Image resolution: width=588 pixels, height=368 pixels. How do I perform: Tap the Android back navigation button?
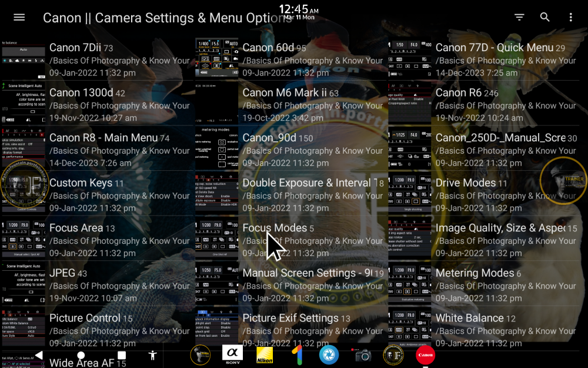39,355
